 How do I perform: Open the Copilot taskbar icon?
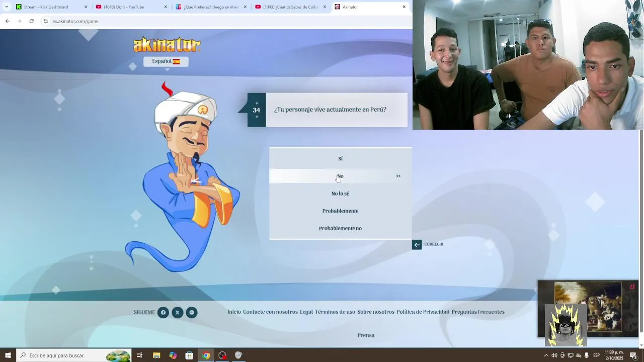click(173, 355)
